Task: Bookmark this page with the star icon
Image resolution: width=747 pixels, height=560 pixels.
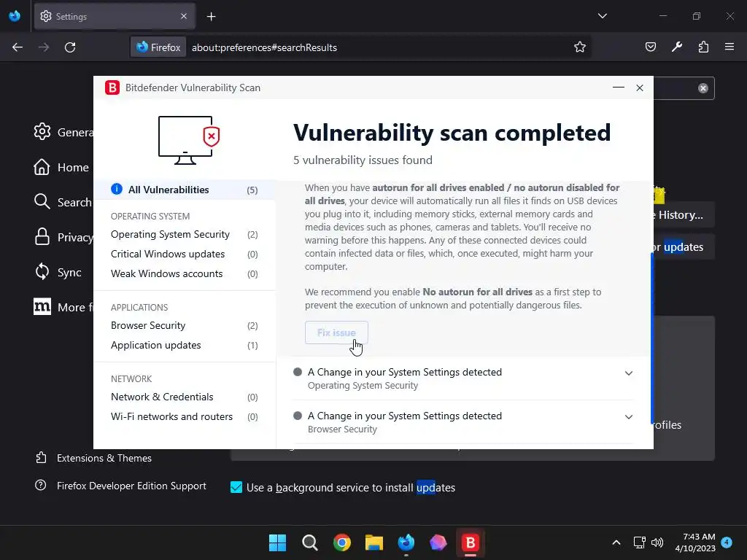Action: (580, 47)
